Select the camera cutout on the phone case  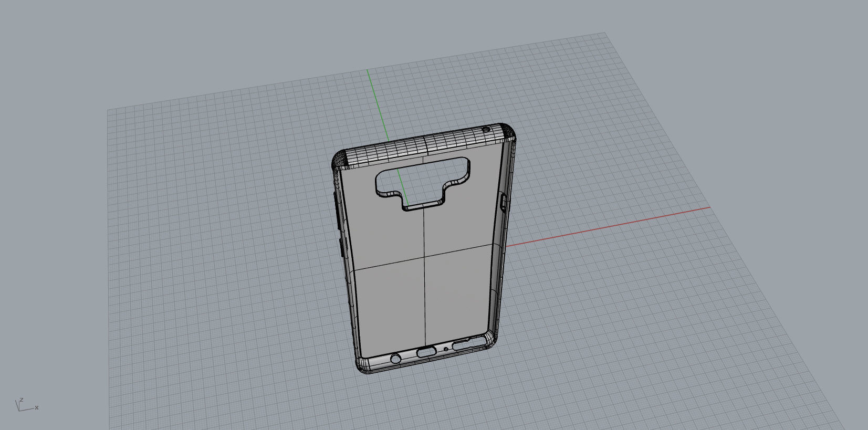(x=422, y=183)
